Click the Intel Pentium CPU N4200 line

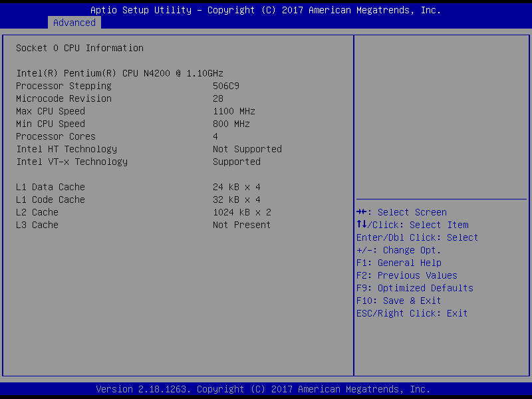(x=128, y=73)
